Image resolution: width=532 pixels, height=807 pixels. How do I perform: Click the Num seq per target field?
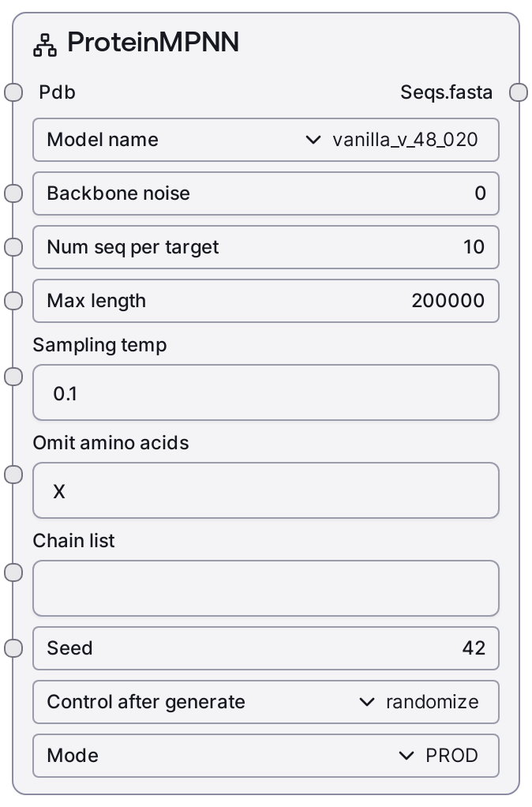pos(265,247)
